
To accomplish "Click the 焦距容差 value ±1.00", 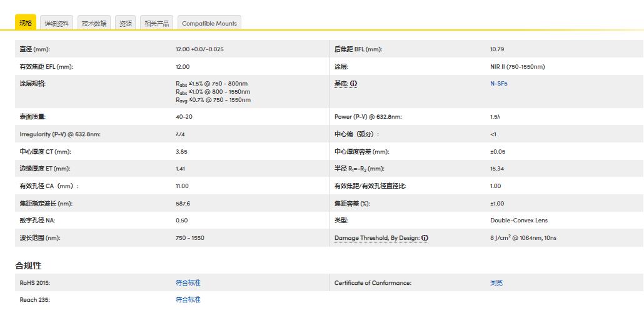I will [x=497, y=204].
